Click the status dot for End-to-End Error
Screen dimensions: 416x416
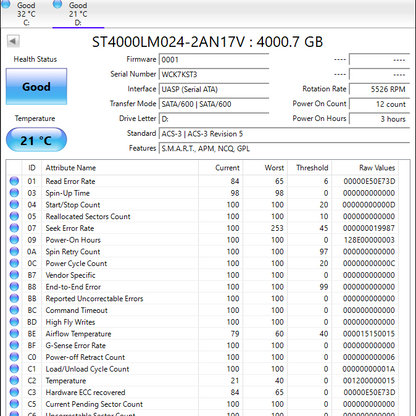click(x=14, y=287)
